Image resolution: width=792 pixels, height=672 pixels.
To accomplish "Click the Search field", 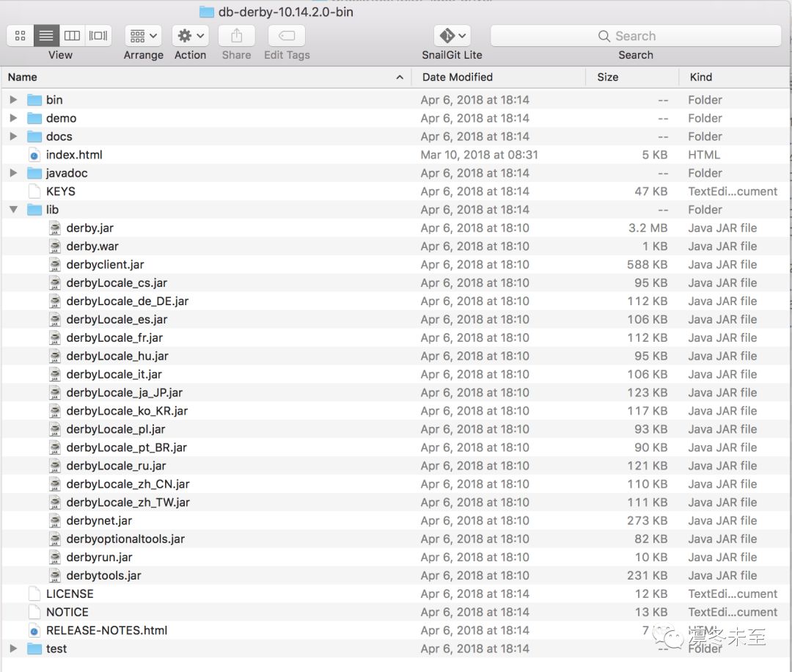I will (636, 36).
